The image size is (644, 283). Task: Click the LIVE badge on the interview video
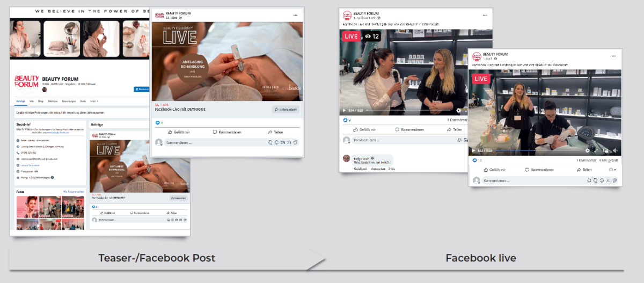click(x=350, y=37)
